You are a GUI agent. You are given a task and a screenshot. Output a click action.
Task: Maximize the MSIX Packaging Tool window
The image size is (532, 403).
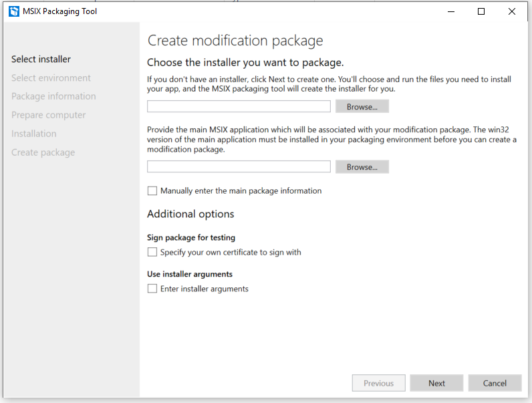tap(481, 11)
